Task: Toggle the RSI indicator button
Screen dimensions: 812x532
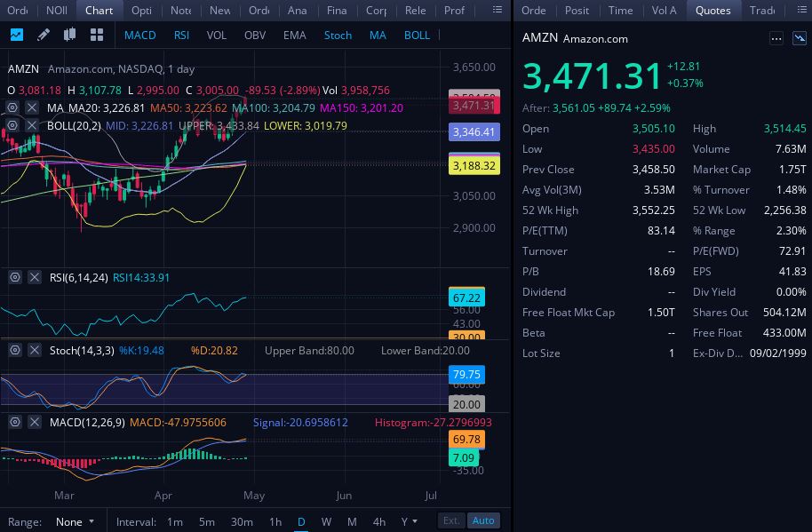Action: (x=181, y=36)
